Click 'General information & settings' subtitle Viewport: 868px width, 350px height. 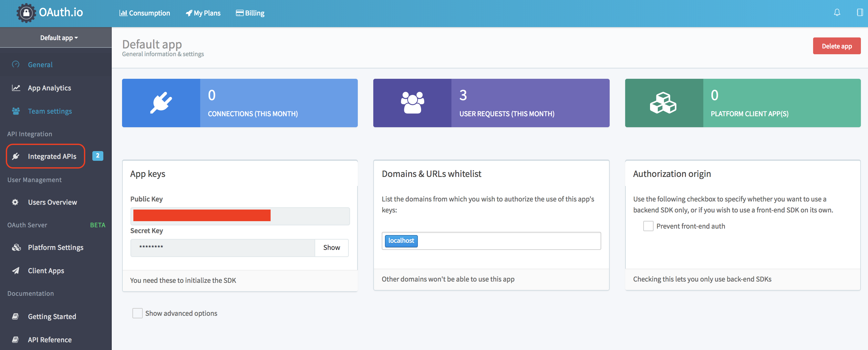point(163,54)
